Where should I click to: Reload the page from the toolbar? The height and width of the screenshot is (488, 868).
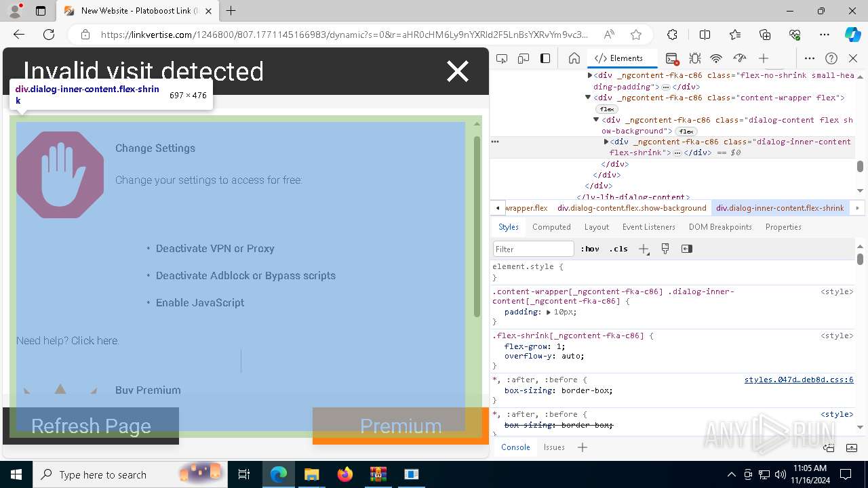pyautogui.click(x=49, y=35)
